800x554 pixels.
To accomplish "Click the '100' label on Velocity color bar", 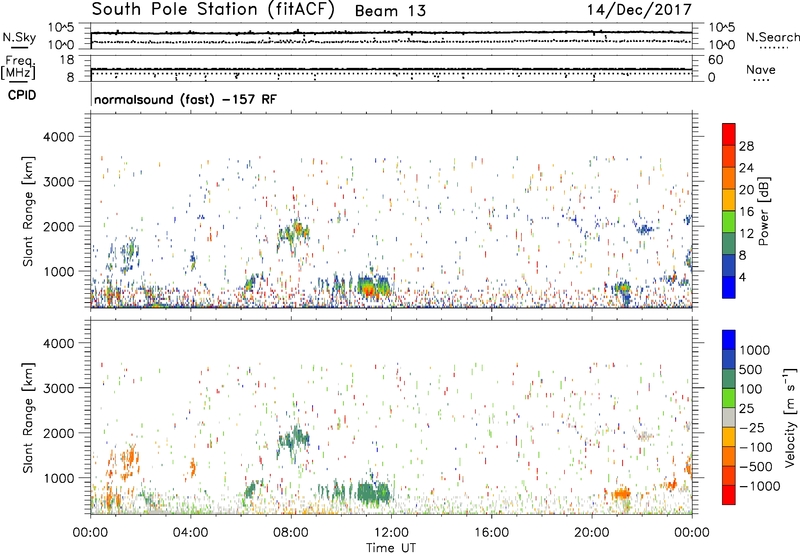I will coord(751,389).
